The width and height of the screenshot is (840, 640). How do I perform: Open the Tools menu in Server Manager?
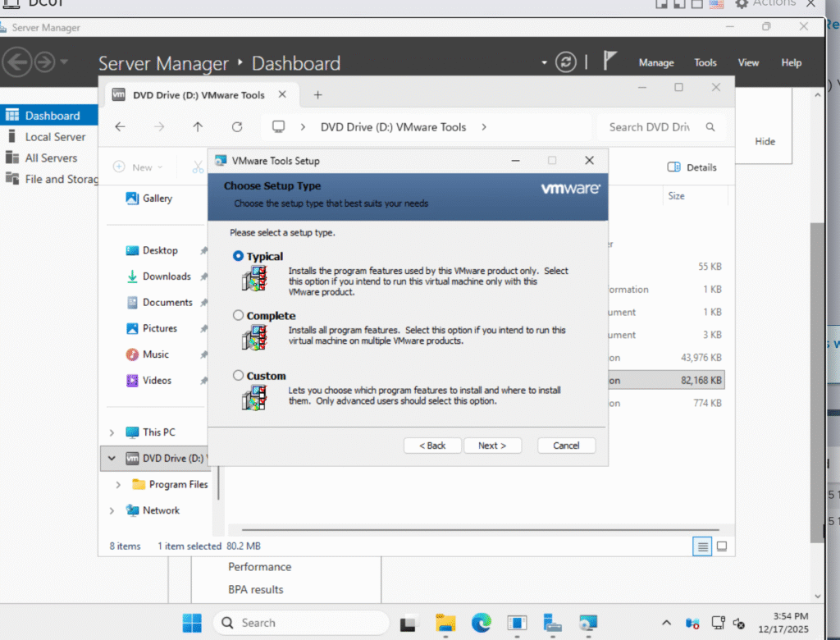(x=705, y=63)
